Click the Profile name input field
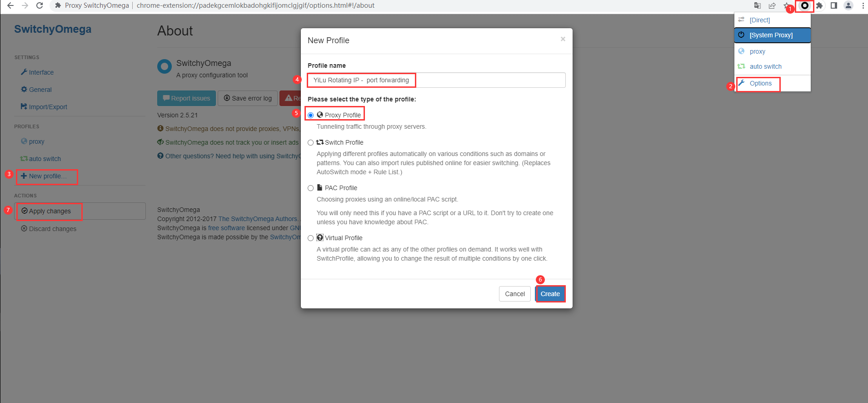The height and width of the screenshot is (403, 868). coord(436,80)
